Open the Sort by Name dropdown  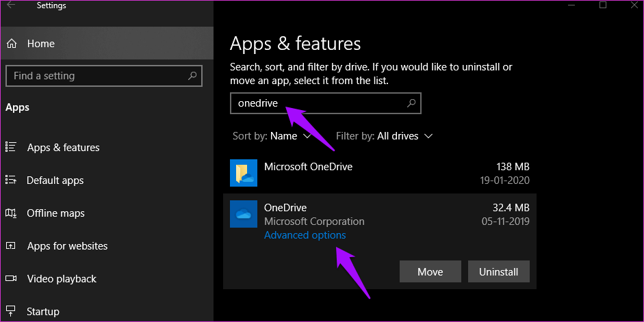tap(272, 136)
